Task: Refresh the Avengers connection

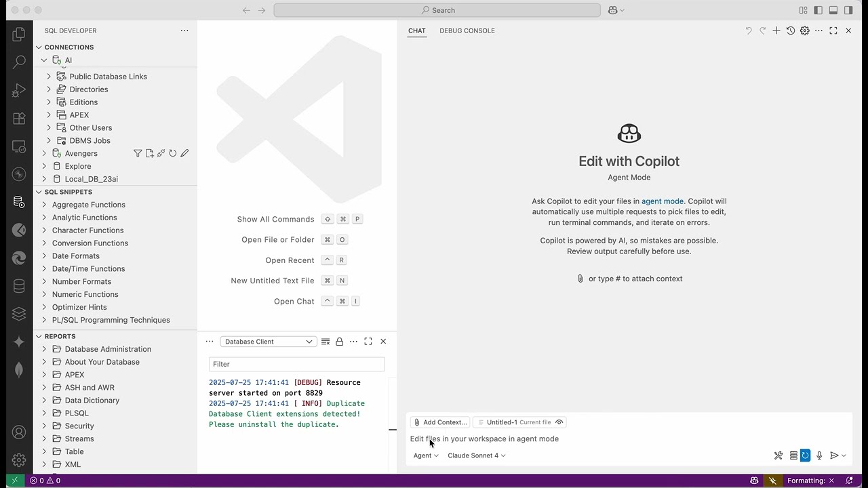Action: click(x=172, y=153)
